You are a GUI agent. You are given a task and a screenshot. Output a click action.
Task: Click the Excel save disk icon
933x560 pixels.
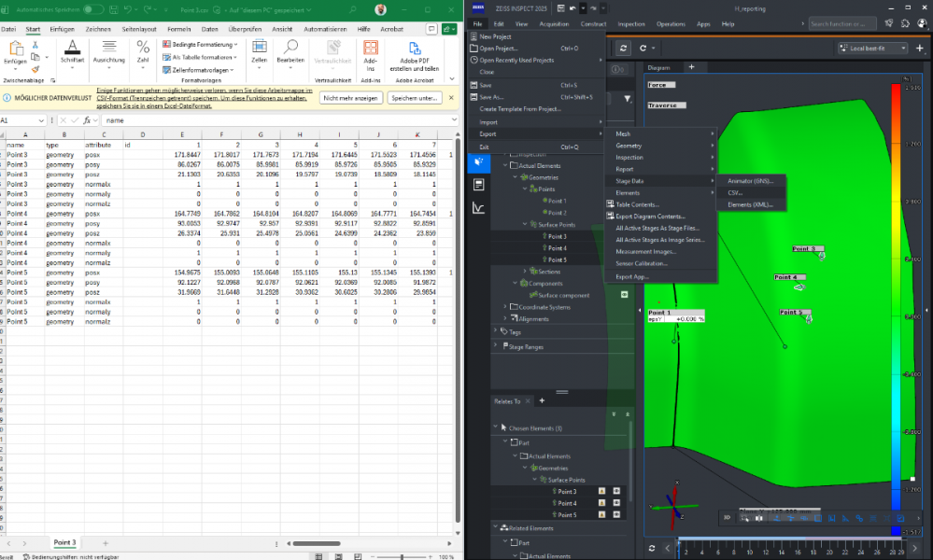pyautogui.click(x=115, y=9)
